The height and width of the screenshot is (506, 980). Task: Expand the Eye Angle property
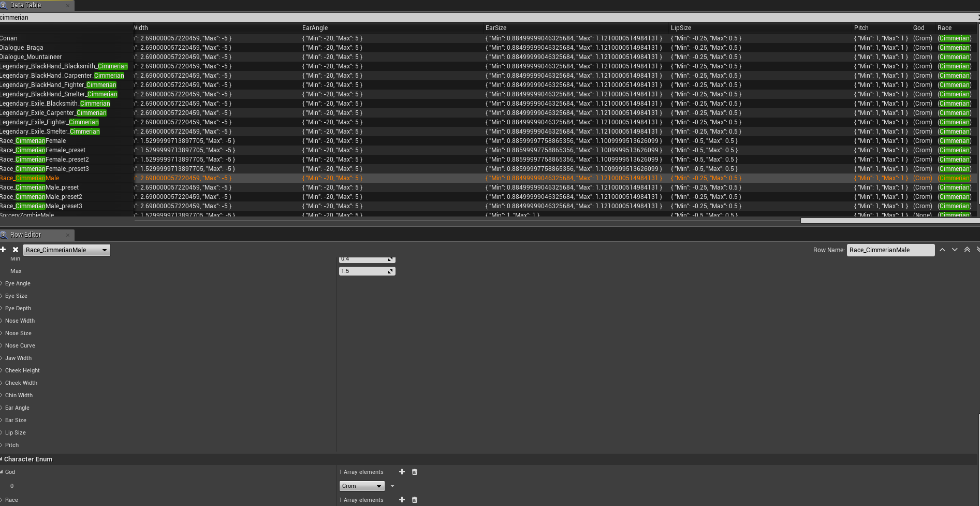coord(2,283)
